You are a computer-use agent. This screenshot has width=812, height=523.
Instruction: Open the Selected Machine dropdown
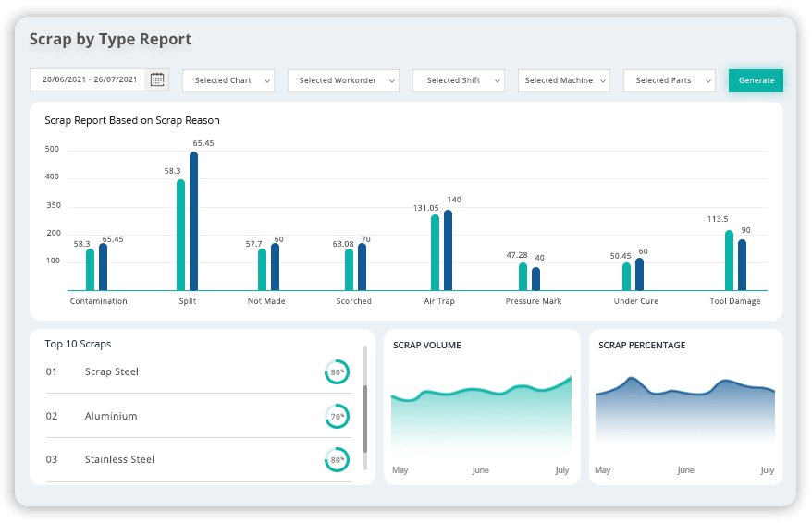pos(564,80)
